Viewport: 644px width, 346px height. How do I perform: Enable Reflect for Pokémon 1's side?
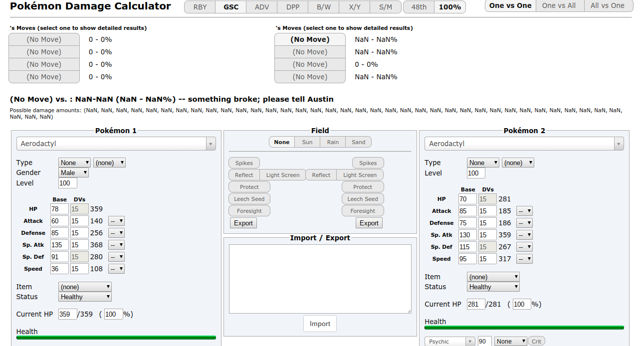pos(244,175)
